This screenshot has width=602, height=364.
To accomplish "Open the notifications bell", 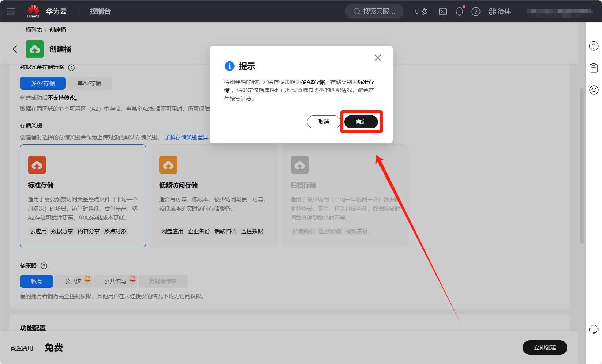I will pos(459,11).
